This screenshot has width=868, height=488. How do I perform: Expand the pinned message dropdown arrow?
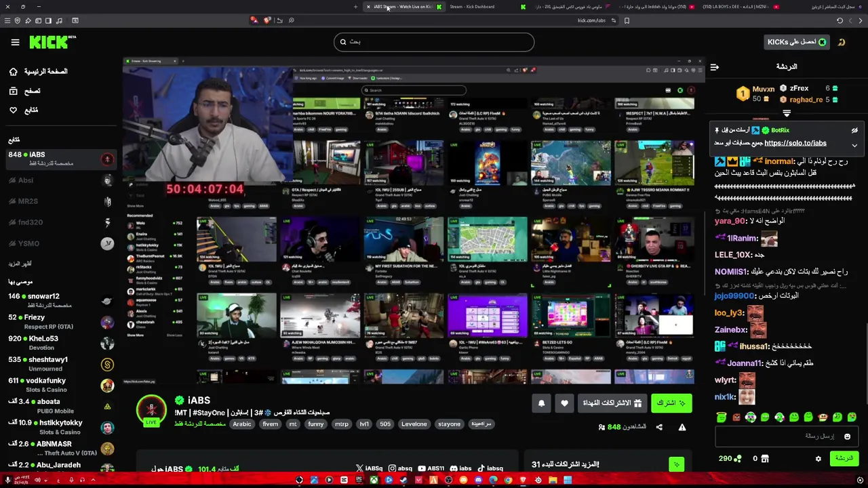click(854, 146)
